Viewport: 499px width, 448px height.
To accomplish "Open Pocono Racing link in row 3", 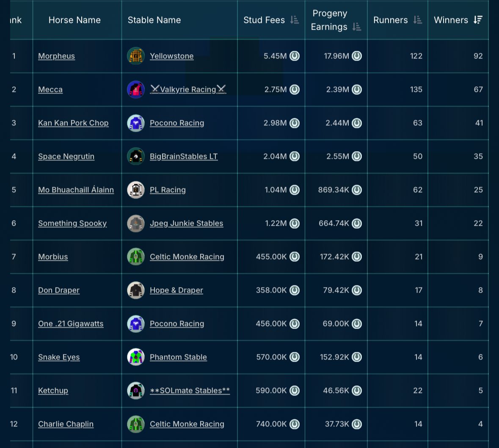I will 176,123.
